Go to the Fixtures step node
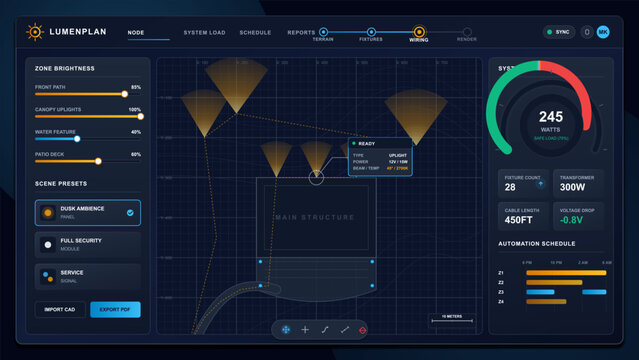The height and width of the screenshot is (360, 639). 371,32
